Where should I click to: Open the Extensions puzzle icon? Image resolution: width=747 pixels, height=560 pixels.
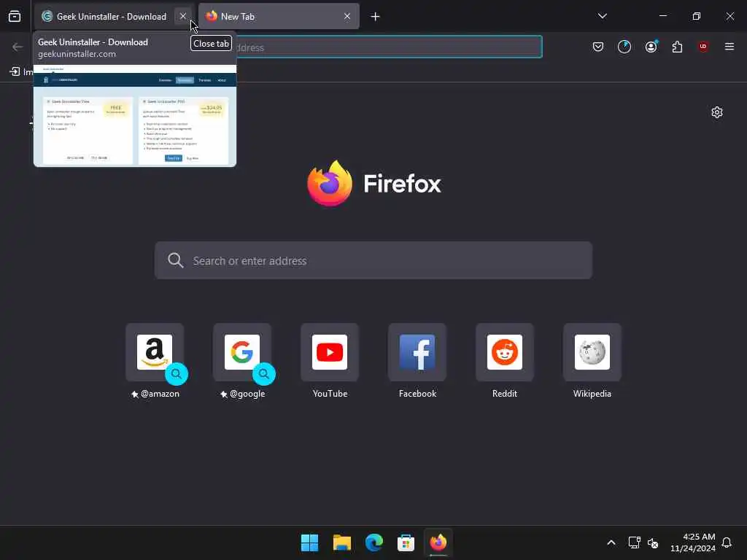click(x=677, y=47)
